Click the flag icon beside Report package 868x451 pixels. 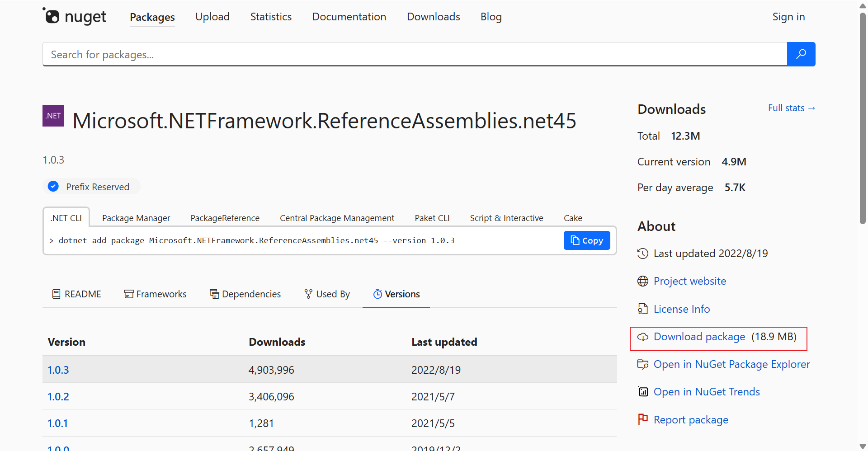tap(643, 419)
